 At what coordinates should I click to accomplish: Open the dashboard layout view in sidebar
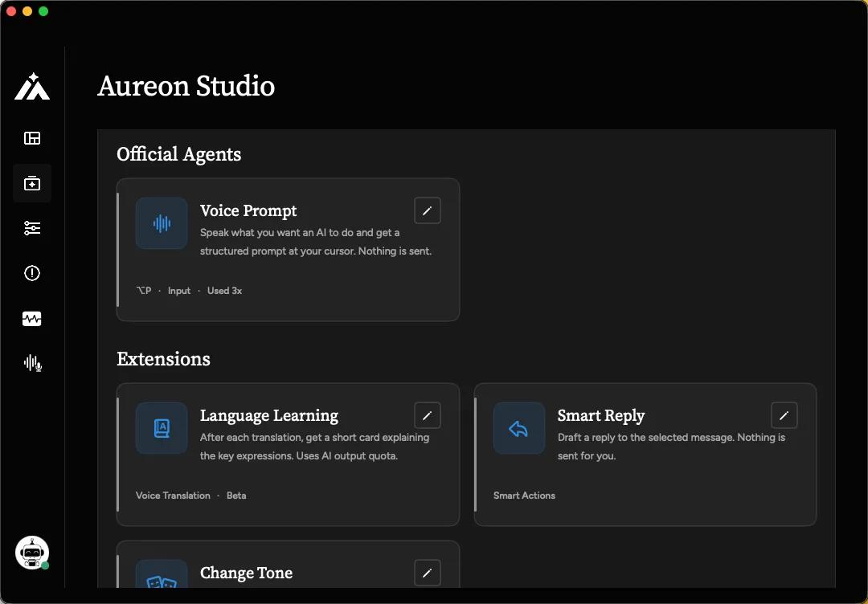32,137
